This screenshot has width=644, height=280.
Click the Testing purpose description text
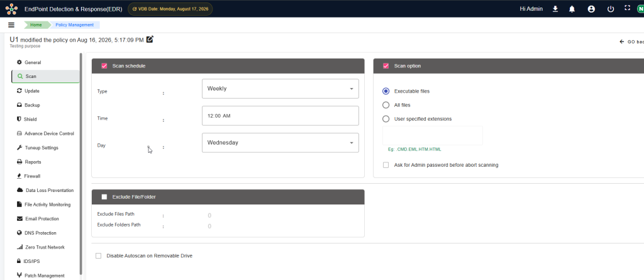(25, 46)
